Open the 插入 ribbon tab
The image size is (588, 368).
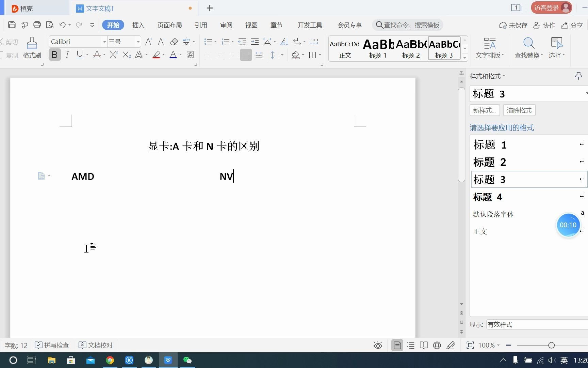138,25
